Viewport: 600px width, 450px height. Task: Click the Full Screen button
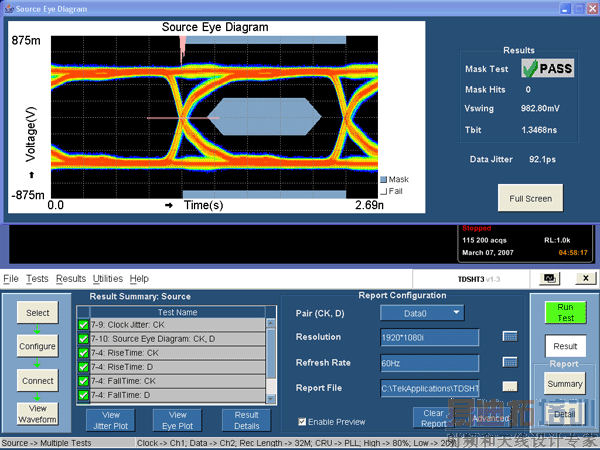(530, 198)
